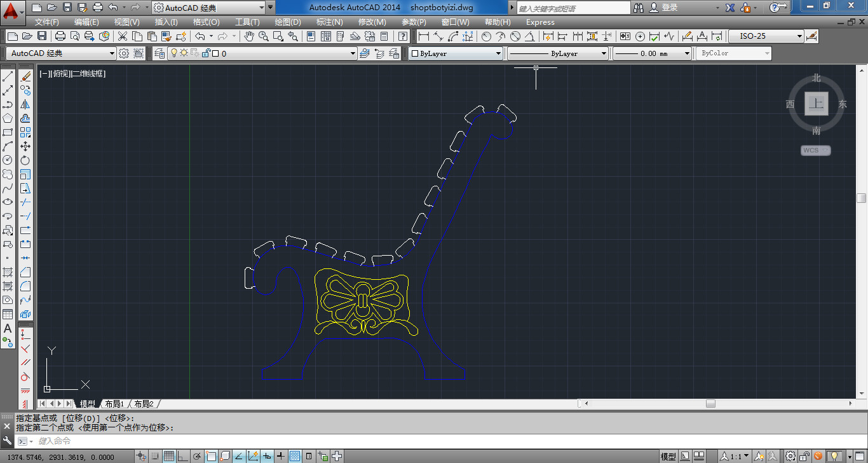Click the Radius dimension tool
This screenshot has width=868, height=463.
[x=485, y=36]
